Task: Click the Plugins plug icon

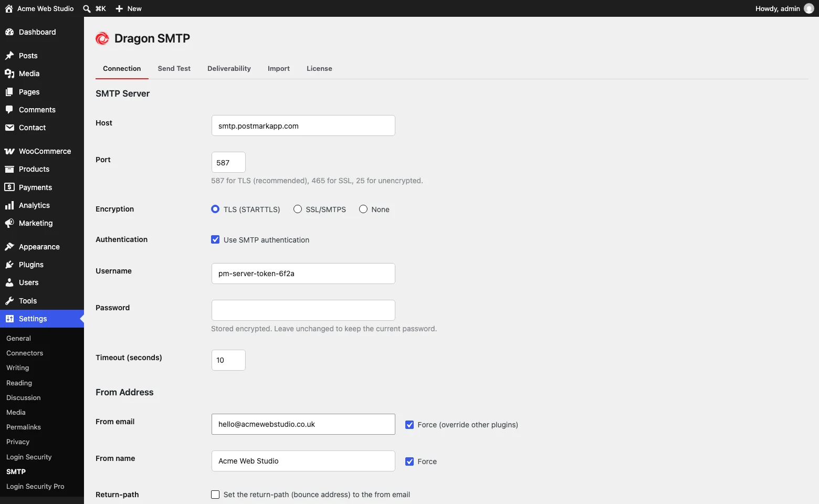Action: point(9,265)
